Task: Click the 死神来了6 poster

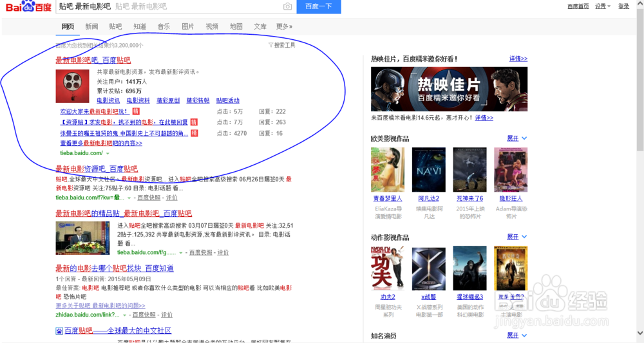Action: click(469, 169)
